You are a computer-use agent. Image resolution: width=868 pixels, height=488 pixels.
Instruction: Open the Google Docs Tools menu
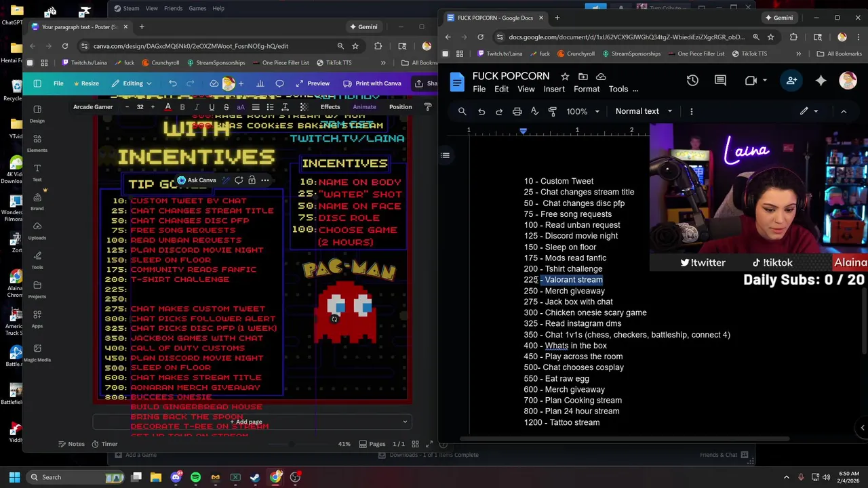pos(618,89)
